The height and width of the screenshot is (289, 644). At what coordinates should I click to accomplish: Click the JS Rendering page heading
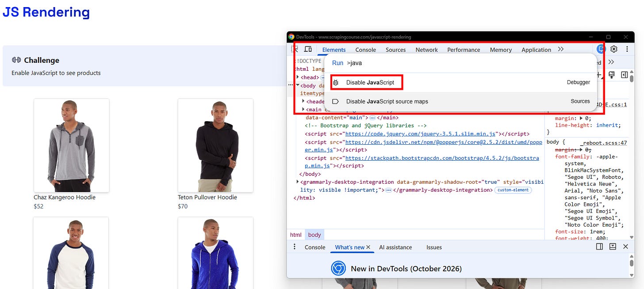(46, 12)
